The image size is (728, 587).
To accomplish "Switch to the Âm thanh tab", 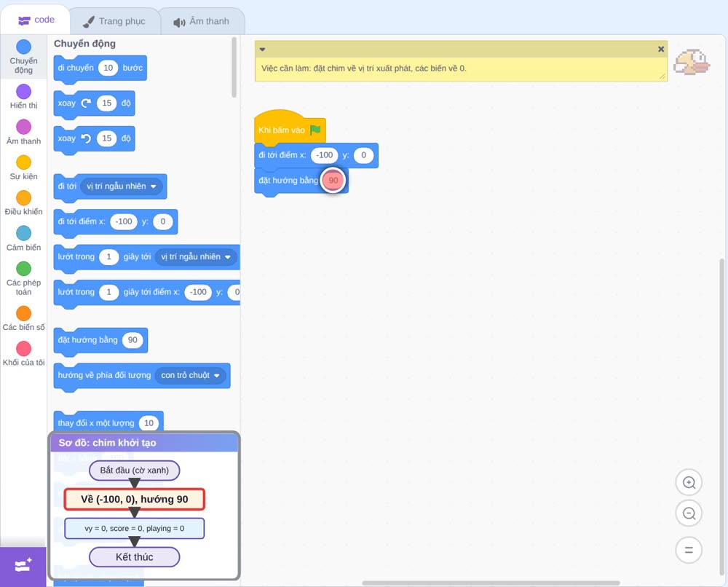I will [202, 21].
